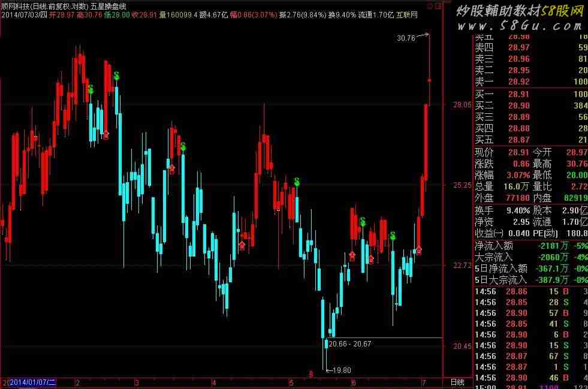The height and width of the screenshot is (389, 588).
Task: Select the 15:00 closing trade at 28.91
Action: click(x=530, y=387)
